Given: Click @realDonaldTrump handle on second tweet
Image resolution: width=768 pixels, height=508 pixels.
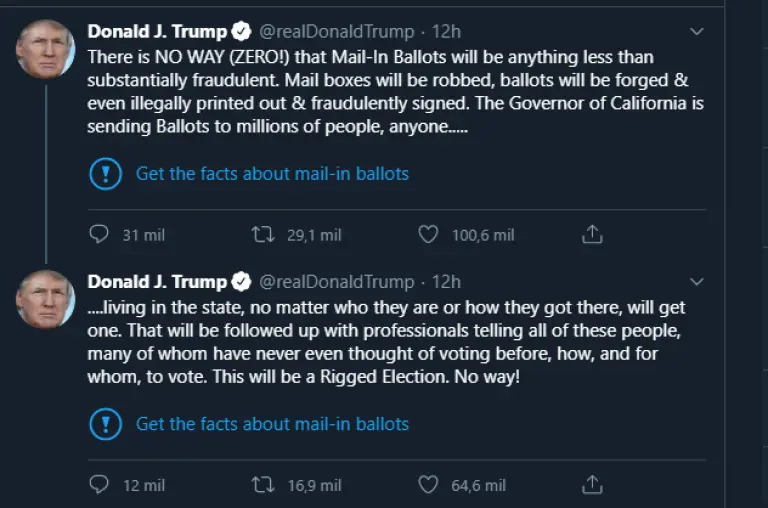Looking at the screenshot, I should pyautogui.click(x=336, y=281).
